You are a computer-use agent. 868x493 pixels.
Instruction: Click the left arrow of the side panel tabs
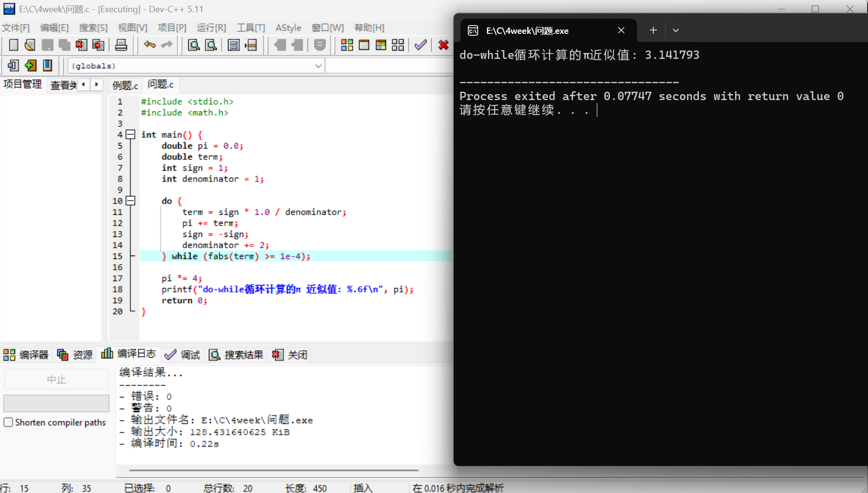pyautogui.click(x=84, y=84)
